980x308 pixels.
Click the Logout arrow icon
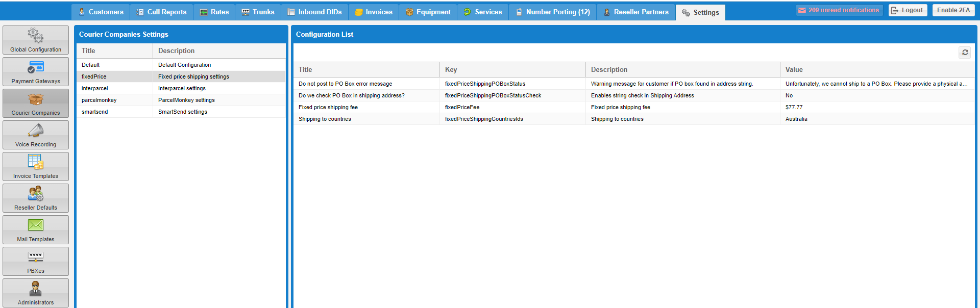(895, 10)
